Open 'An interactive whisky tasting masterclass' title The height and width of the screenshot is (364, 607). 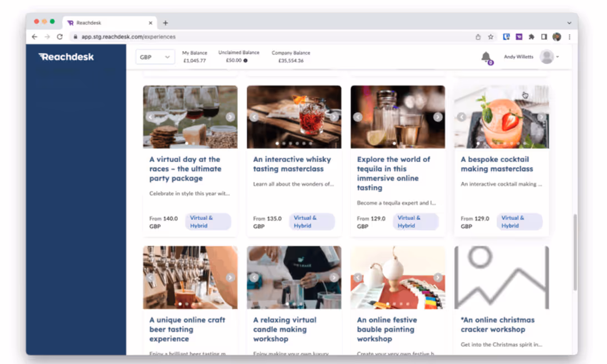point(292,164)
